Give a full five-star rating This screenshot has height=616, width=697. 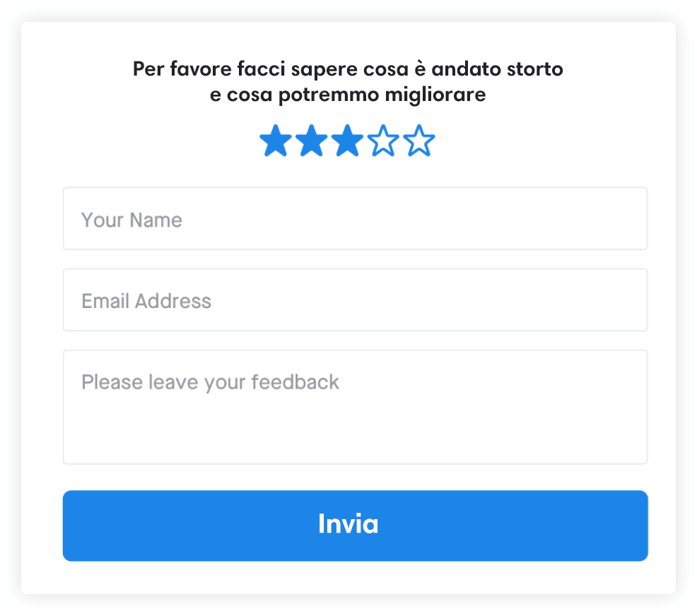tap(419, 141)
